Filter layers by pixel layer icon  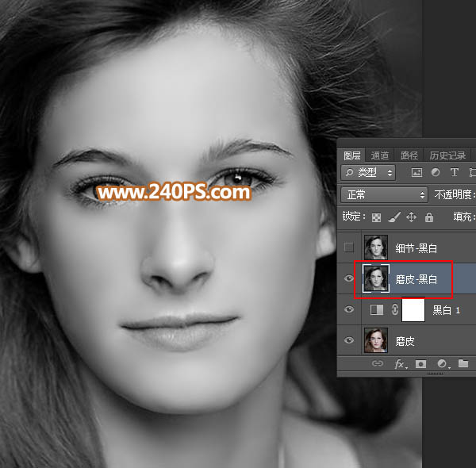[416, 173]
